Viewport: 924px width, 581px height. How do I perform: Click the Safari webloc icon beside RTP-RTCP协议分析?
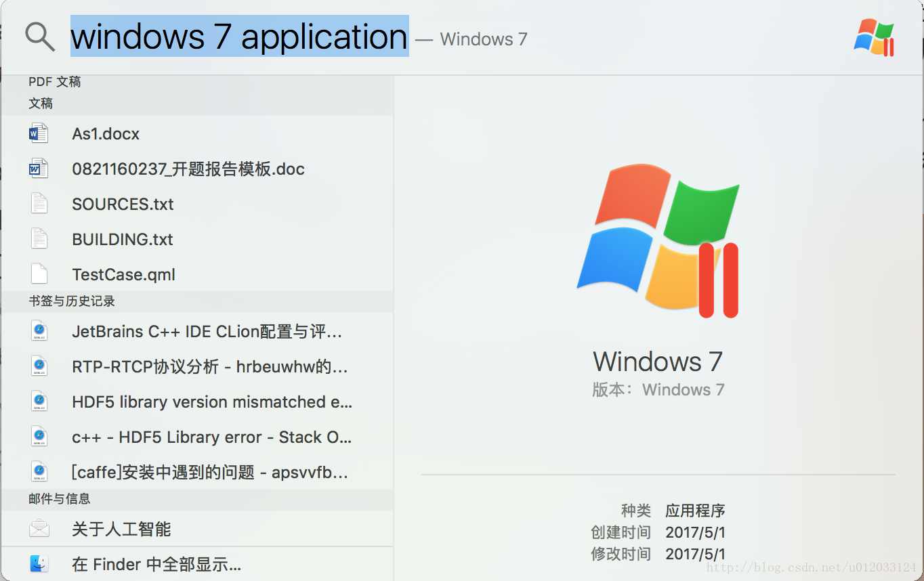[x=39, y=366]
